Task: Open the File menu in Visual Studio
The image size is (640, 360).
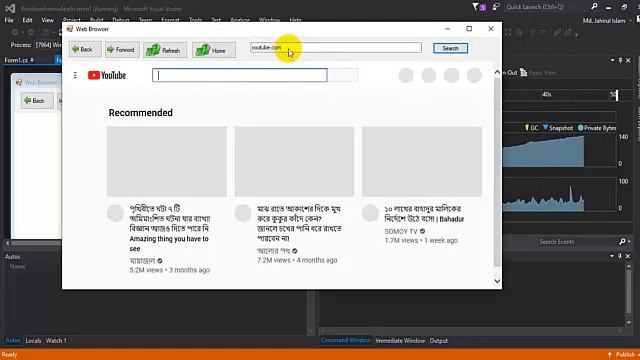Action: pos(9,20)
